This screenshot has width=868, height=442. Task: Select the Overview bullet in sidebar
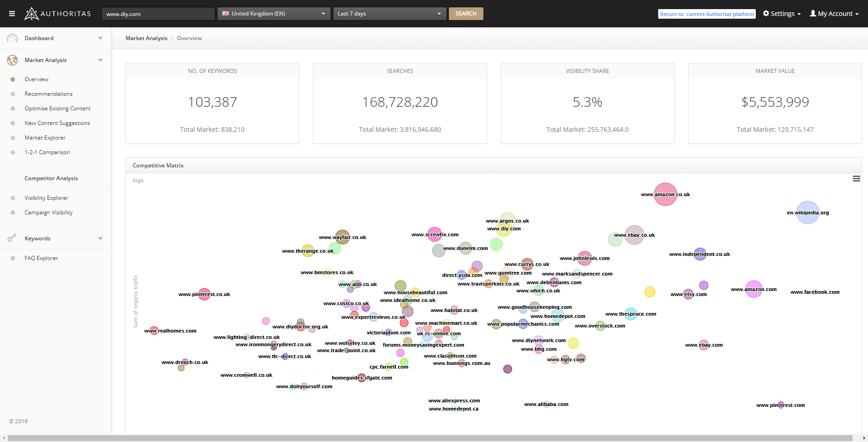(x=13, y=79)
